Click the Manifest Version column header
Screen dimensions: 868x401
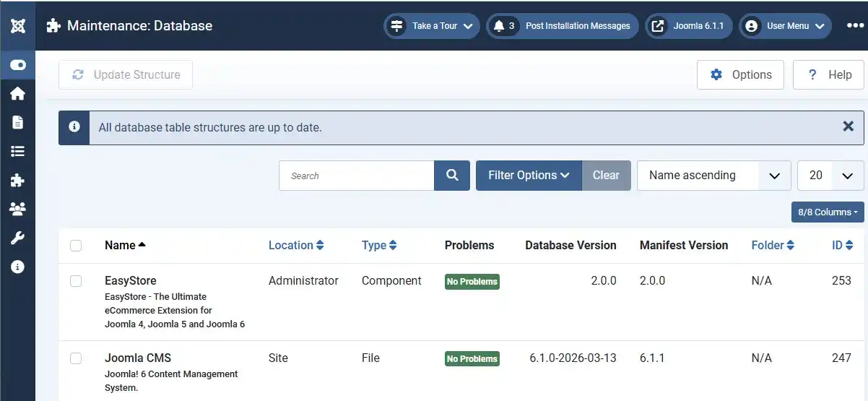(684, 245)
